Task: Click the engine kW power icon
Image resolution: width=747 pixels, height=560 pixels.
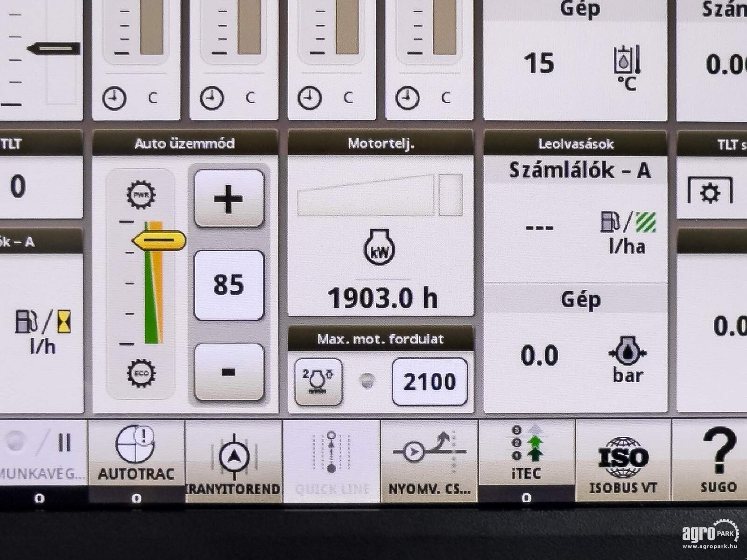Action: click(x=380, y=248)
